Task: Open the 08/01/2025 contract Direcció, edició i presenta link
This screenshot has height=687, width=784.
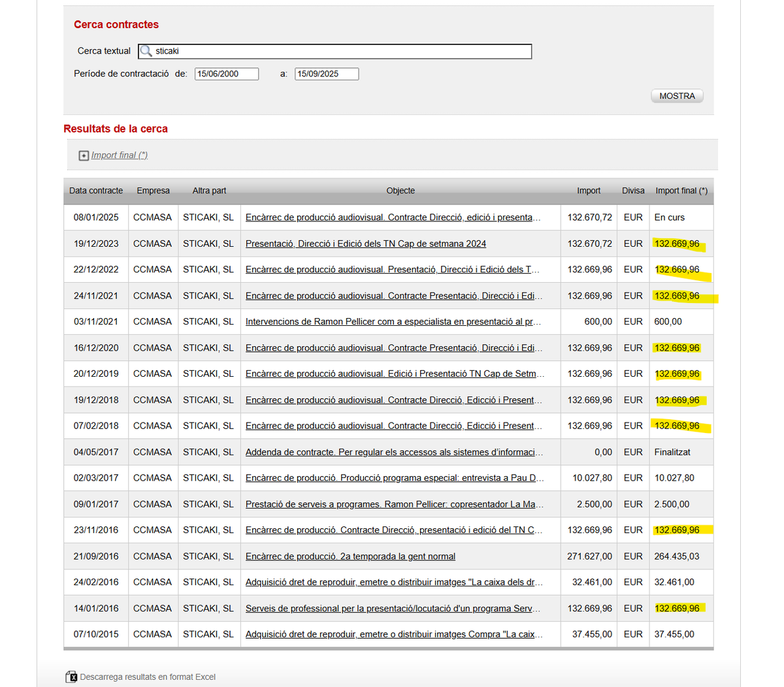Action: [x=393, y=217]
